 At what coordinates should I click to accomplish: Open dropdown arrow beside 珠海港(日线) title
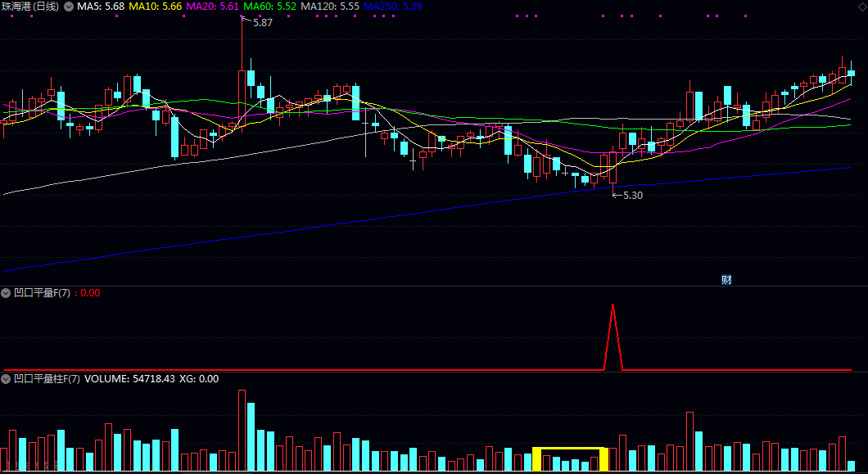click(69, 7)
